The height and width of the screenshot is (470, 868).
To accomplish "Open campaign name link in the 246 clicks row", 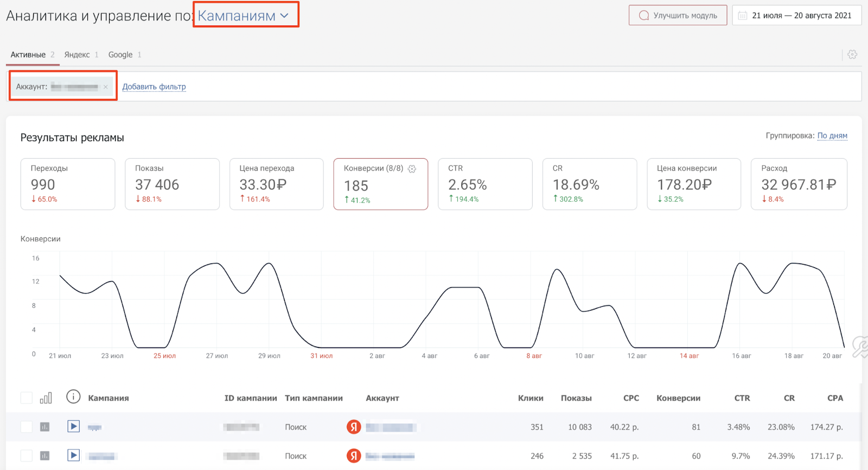I will click(x=102, y=456).
